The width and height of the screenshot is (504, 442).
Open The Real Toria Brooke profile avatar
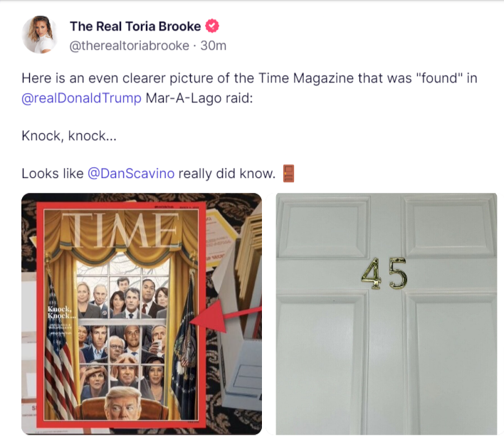coord(40,35)
